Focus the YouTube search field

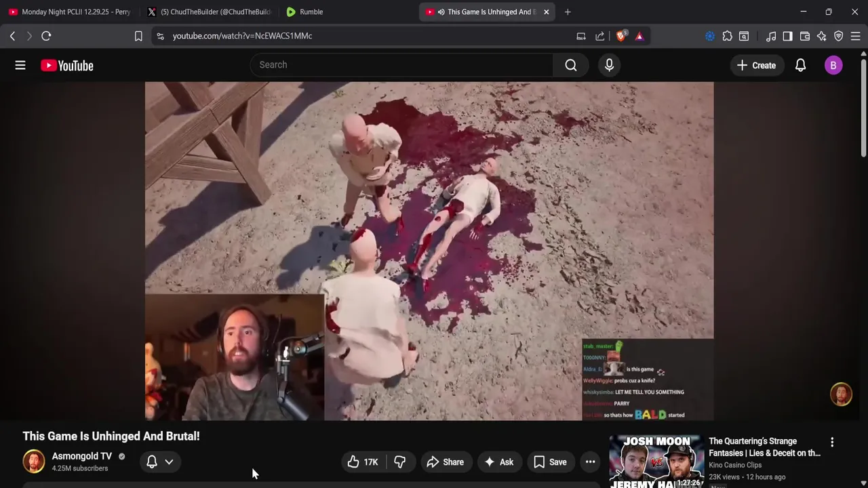point(401,65)
